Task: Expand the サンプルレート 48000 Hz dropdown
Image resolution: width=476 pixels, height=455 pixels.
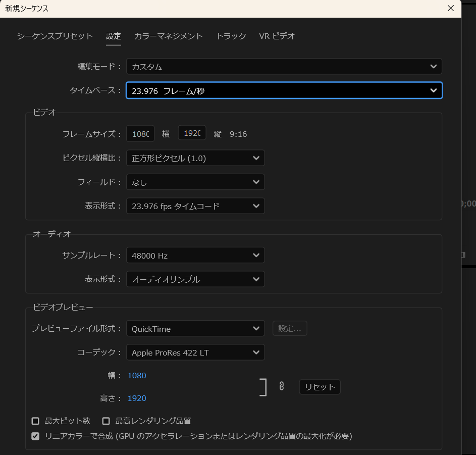Action: click(195, 256)
